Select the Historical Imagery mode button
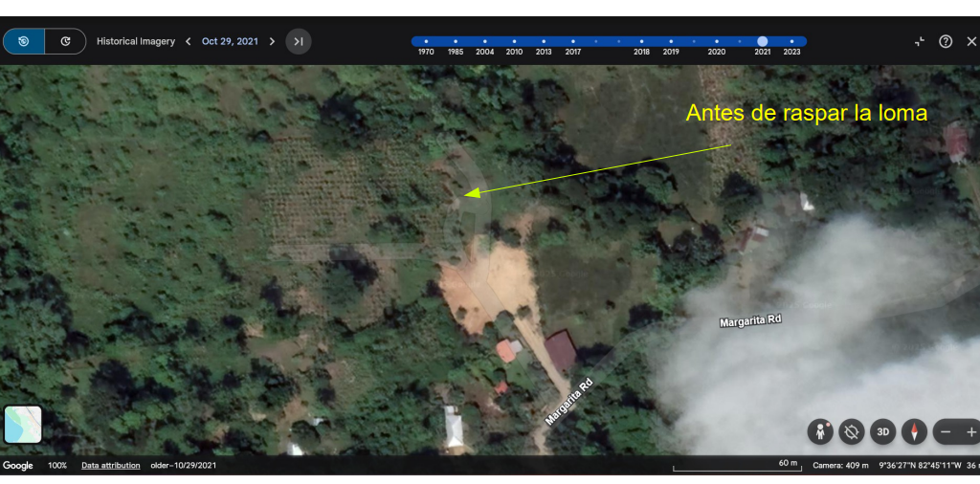Image resolution: width=980 pixels, height=484 pixels. [24, 41]
